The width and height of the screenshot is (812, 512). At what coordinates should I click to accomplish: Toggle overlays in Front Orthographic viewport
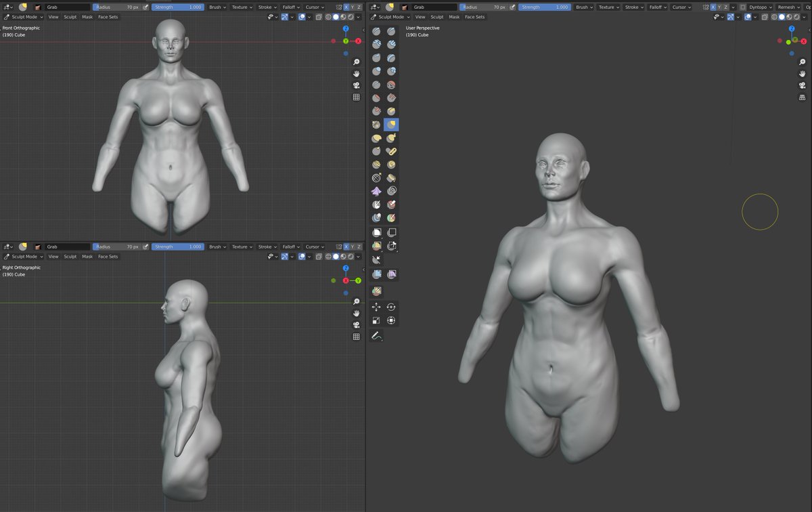302,17
